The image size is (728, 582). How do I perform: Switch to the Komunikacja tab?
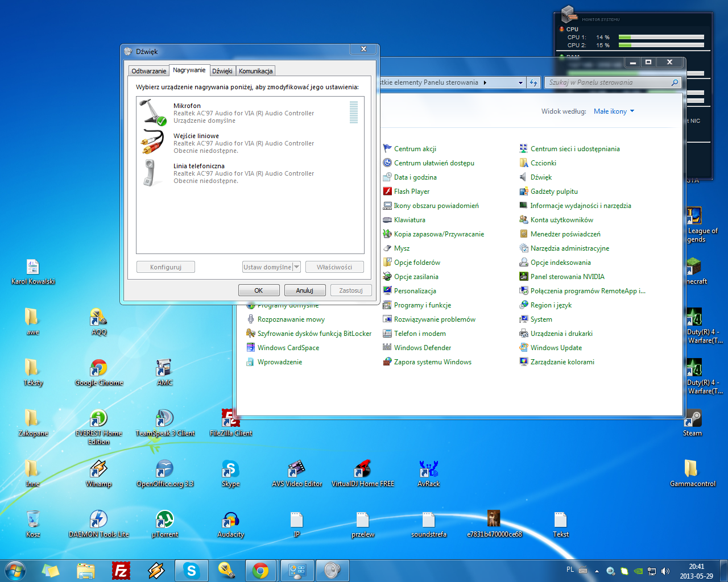point(255,71)
